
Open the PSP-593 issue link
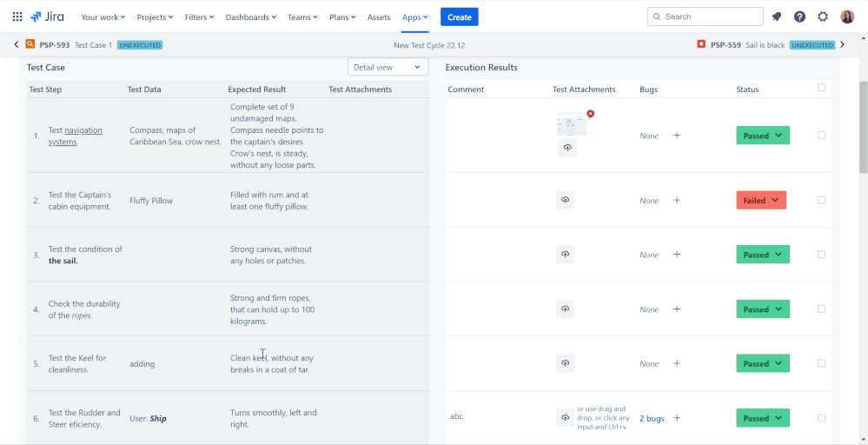(55, 45)
